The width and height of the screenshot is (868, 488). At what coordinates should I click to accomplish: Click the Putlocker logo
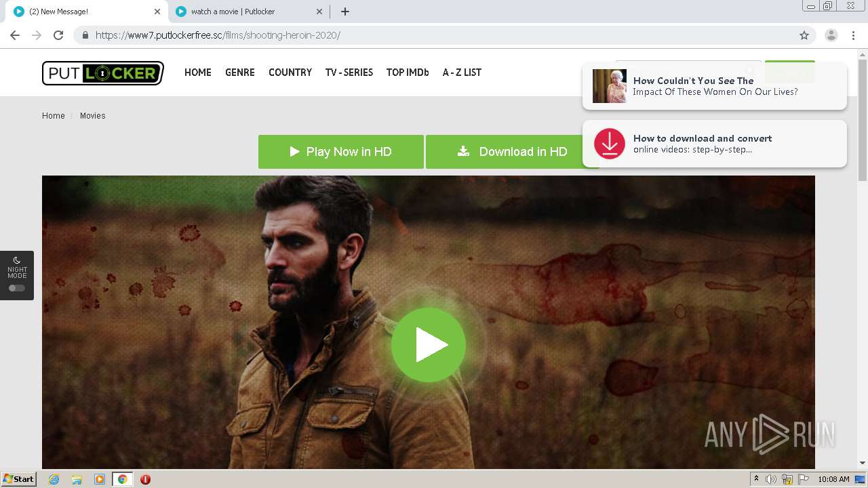[x=103, y=73]
